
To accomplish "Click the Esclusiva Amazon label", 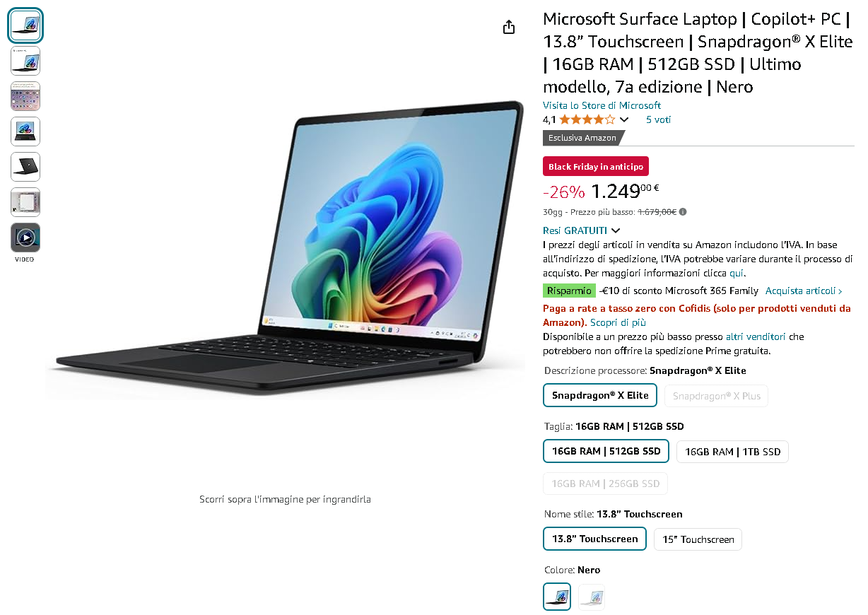I will tap(582, 138).
